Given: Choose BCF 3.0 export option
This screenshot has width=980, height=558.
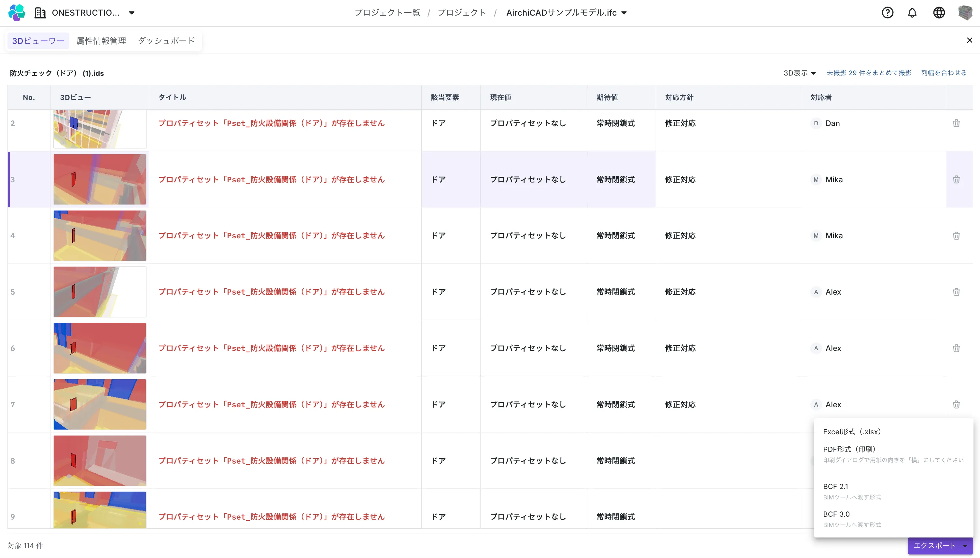Looking at the screenshot, I should 893,519.
